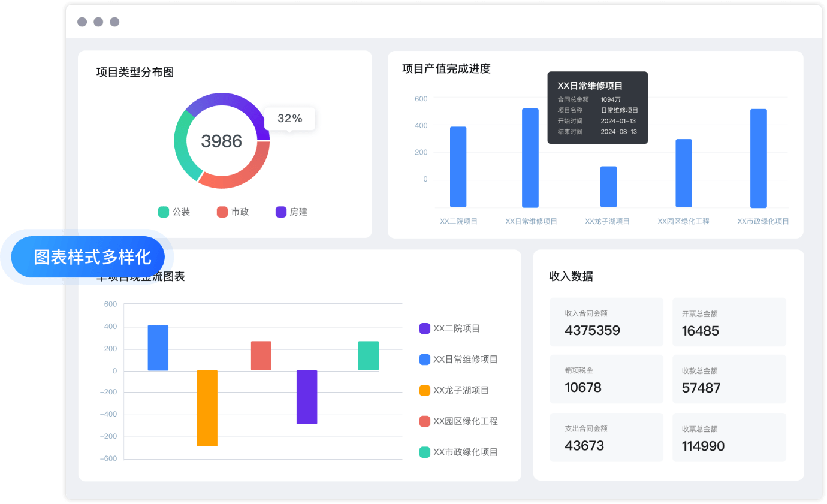827x504 pixels.
Task: Click the XX园区绿化工程 axis label
Action: point(683,221)
